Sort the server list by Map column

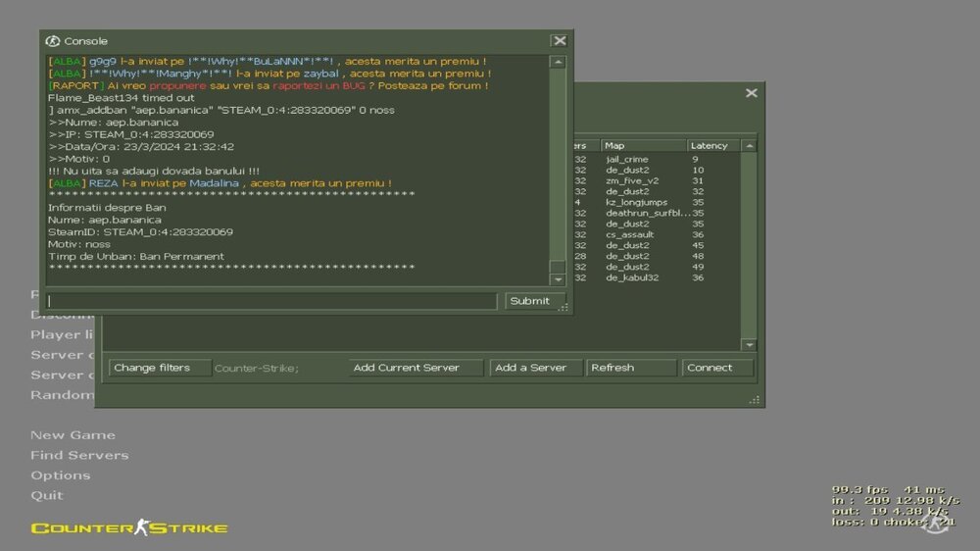point(642,146)
